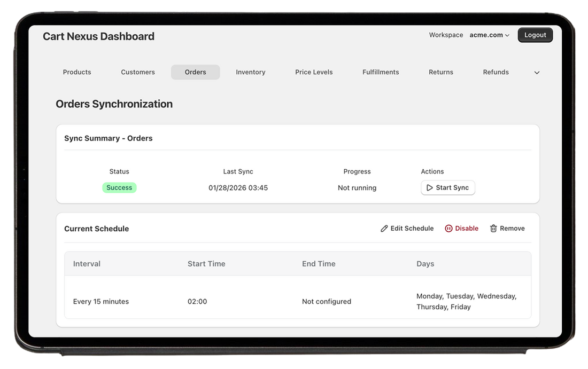Enable sync by clicking Start Sync
This screenshot has width=588, height=369.
pos(448,187)
